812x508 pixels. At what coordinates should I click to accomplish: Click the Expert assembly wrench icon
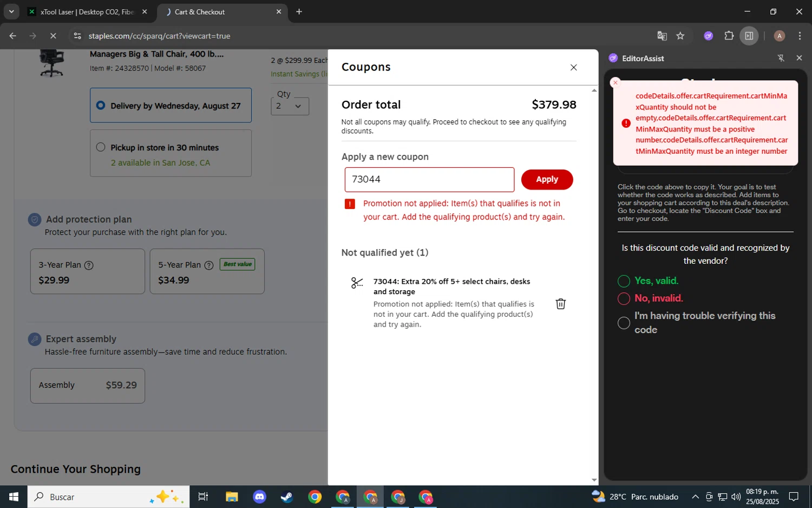(x=35, y=339)
